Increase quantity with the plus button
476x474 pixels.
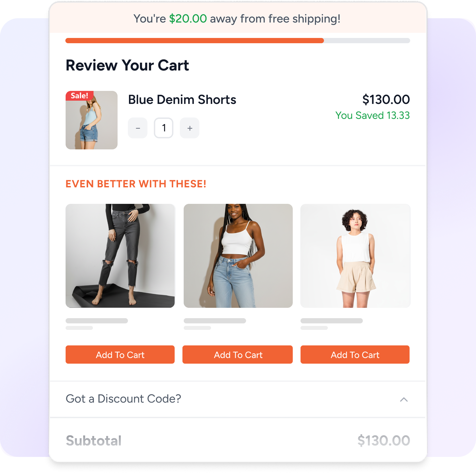190,128
